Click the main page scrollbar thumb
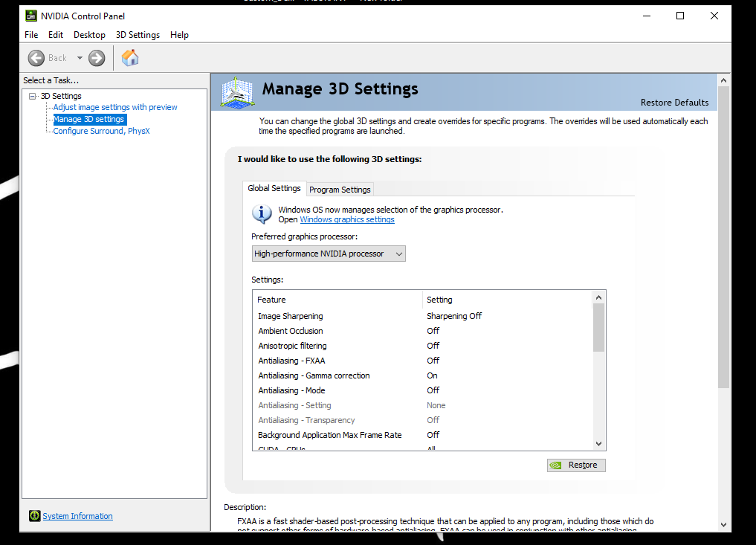Viewport: 756px width, 545px height. coord(724,238)
